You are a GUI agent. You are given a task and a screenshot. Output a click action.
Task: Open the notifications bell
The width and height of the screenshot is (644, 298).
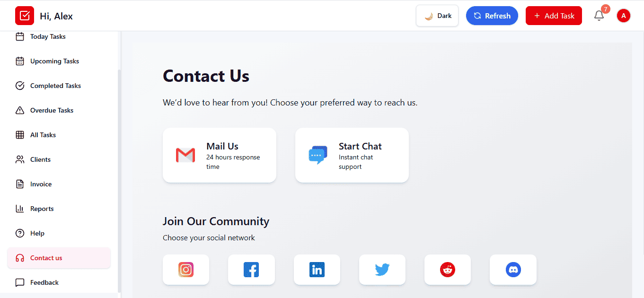[599, 16]
